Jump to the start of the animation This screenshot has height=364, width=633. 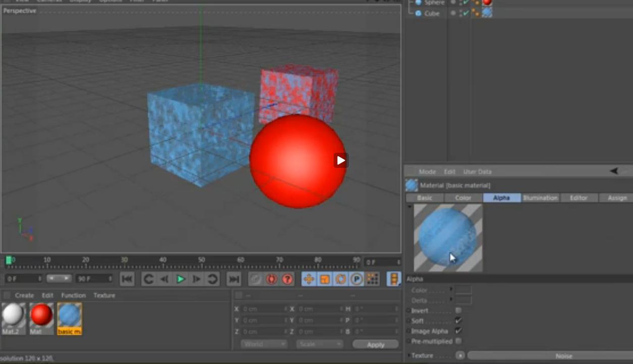tap(127, 279)
